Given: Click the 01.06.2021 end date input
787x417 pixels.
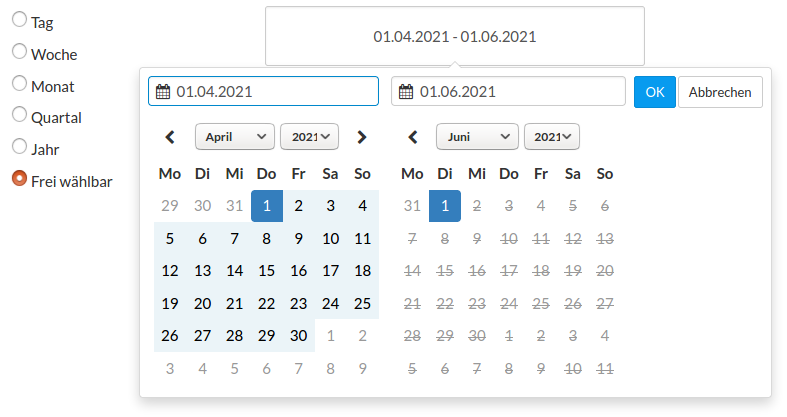Looking at the screenshot, I should [508, 91].
